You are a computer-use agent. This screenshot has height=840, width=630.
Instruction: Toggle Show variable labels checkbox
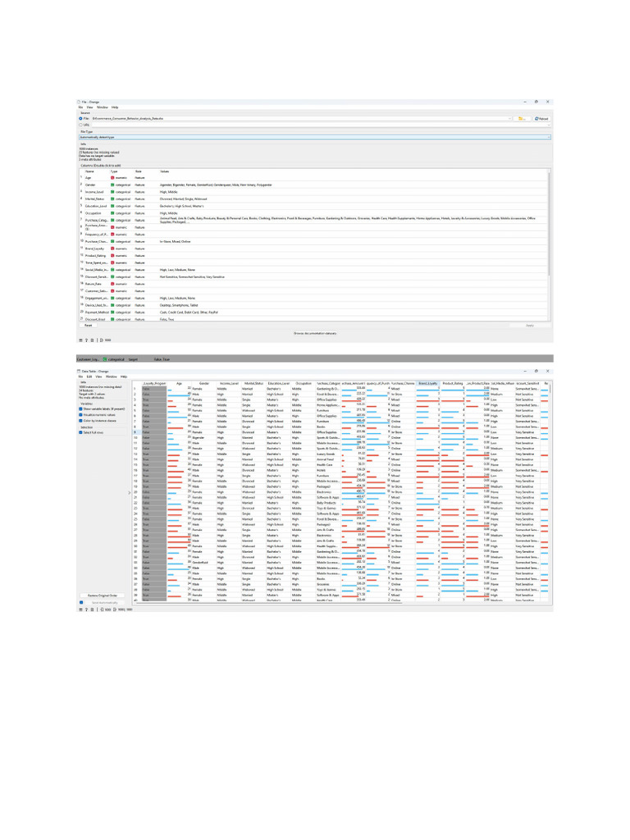pos(80,408)
